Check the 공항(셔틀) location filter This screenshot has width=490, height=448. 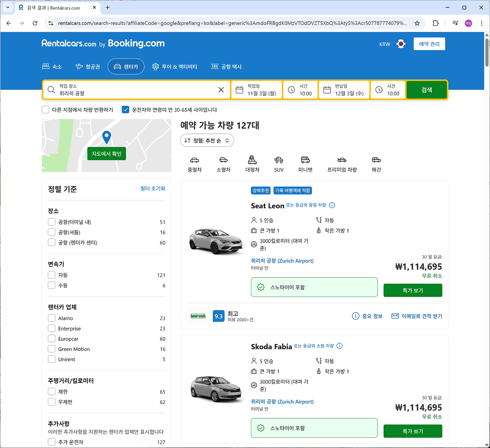tap(52, 232)
